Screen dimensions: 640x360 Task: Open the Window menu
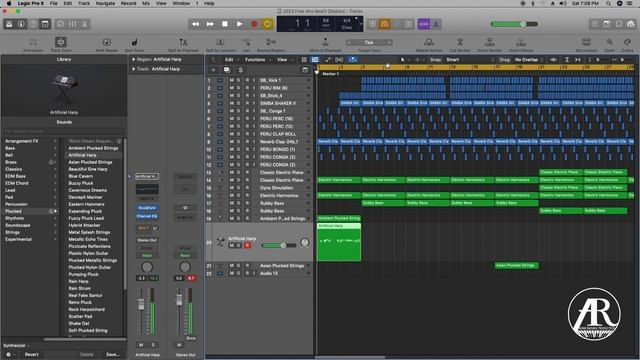coord(181,3)
